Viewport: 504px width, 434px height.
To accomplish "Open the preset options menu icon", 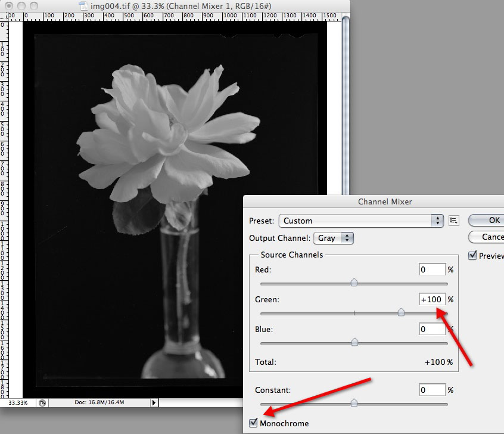I will pos(454,221).
